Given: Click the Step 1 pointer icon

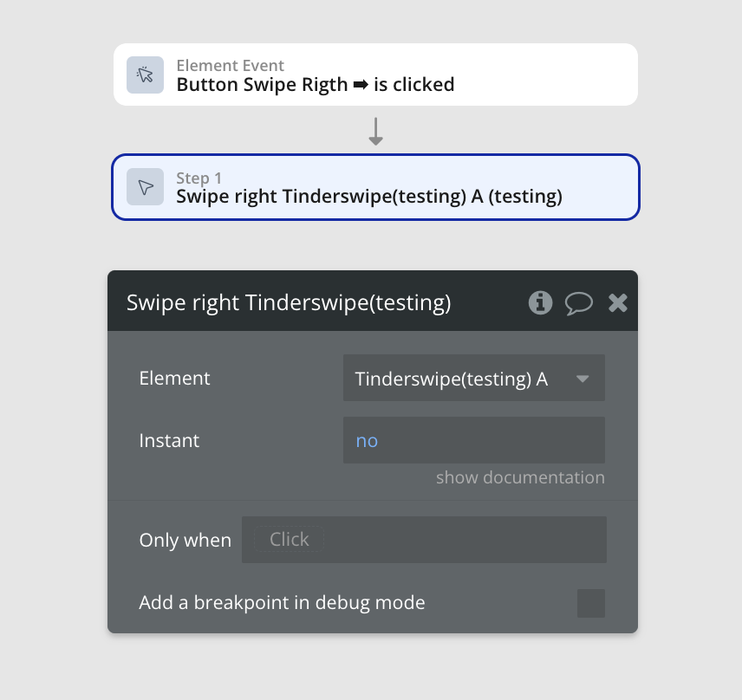Looking at the screenshot, I should 145,187.
